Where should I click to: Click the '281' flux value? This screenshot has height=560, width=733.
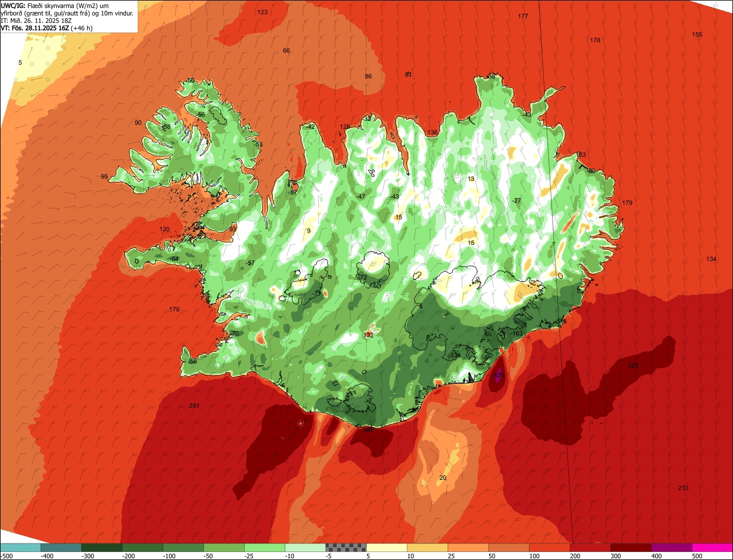click(x=194, y=405)
